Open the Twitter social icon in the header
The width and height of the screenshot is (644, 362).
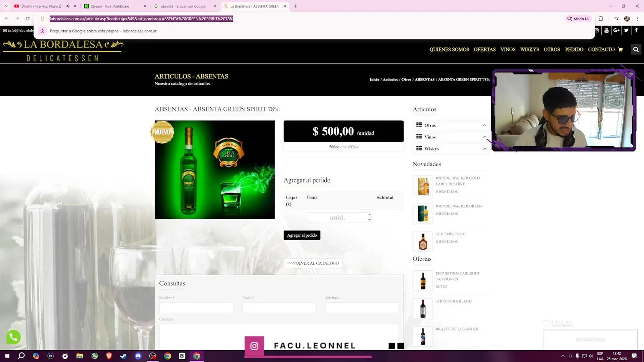626,30
